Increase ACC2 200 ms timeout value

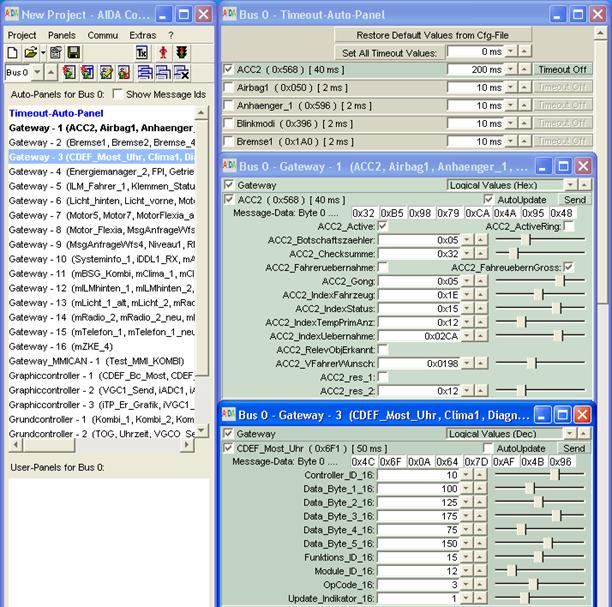click(524, 69)
